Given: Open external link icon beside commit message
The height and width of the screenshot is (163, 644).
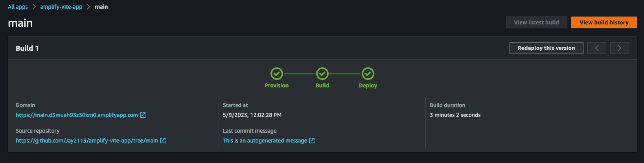Looking at the screenshot, I should pos(312,141).
